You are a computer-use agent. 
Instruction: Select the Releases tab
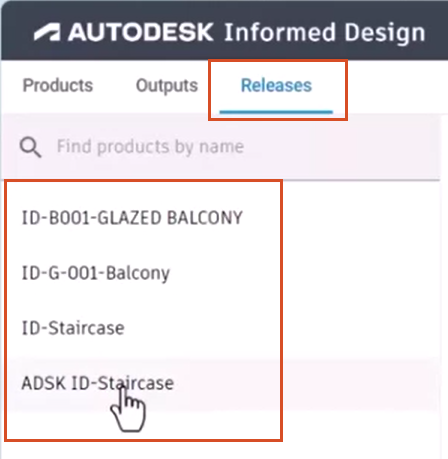coord(276,85)
